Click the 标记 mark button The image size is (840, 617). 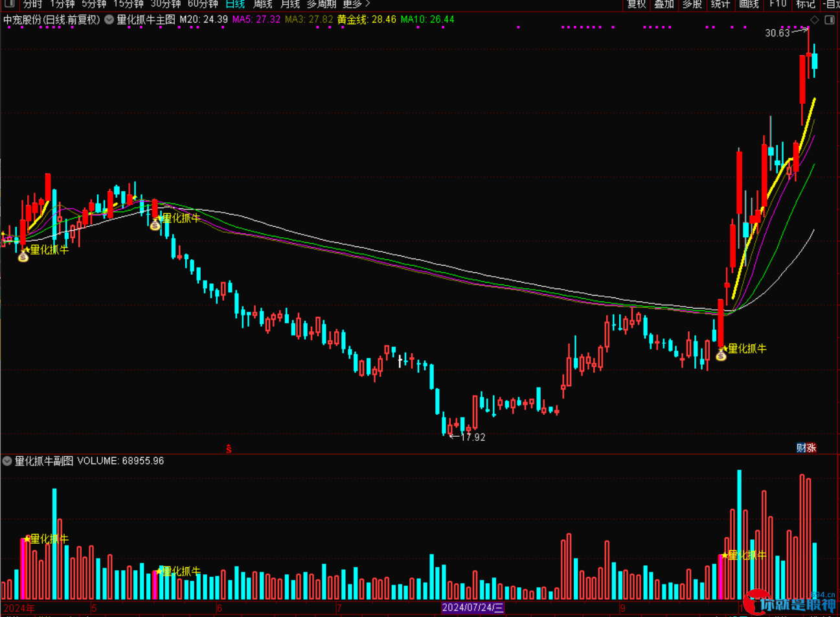click(x=805, y=4)
